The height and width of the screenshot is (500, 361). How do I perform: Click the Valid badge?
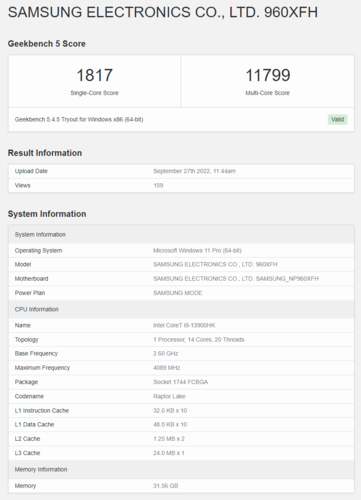click(x=337, y=119)
